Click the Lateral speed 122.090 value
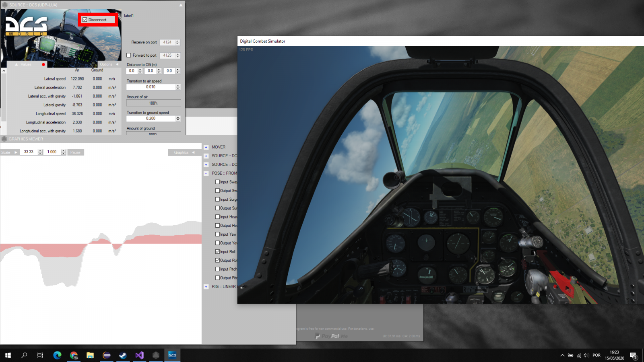 [77, 79]
